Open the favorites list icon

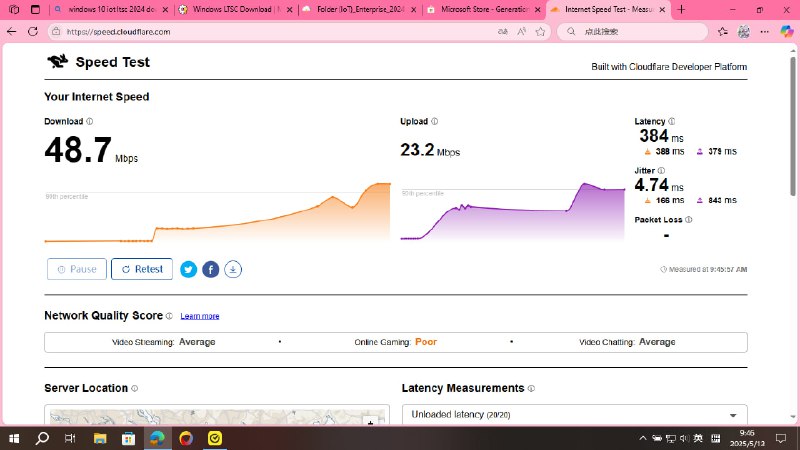point(722,32)
